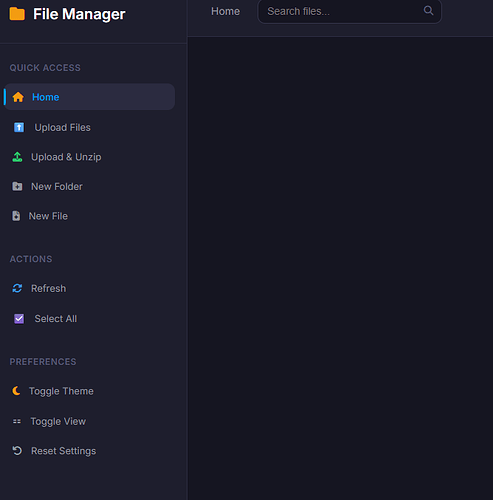Click the New File document icon
Screen dimensions: 493x500
coord(16,216)
